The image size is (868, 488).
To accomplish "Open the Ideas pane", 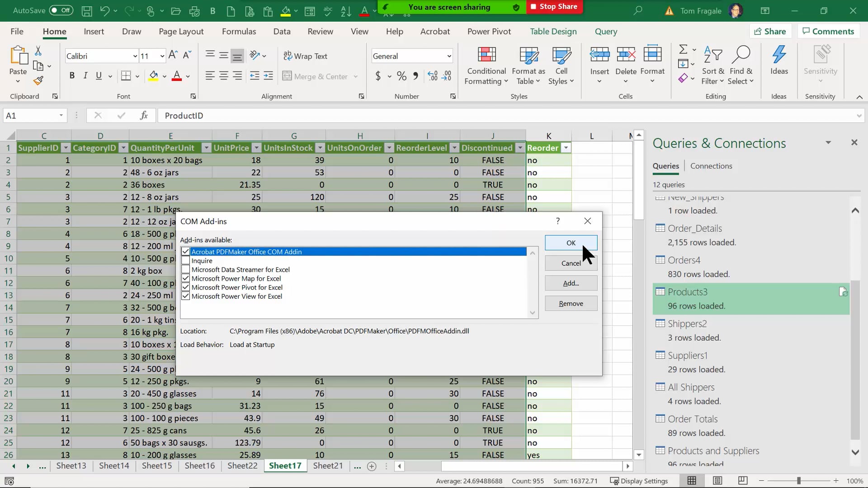I will pyautogui.click(x=779, y=63).
